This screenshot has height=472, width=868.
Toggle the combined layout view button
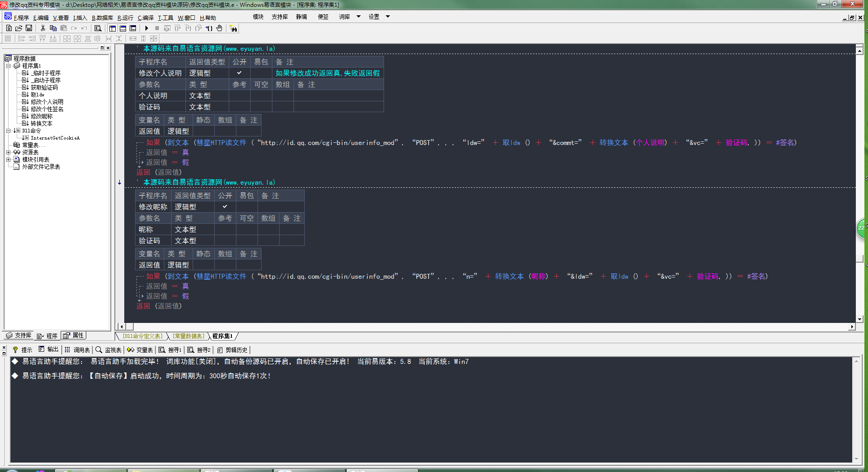133,28
